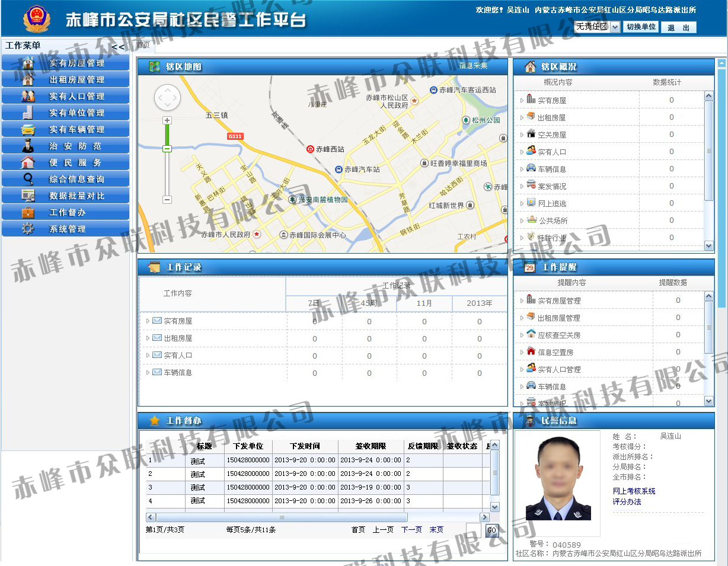728x566 pixels.
Task: Expand the 出租房屋 row in 工作记录
Action: [x=148, y=338]
